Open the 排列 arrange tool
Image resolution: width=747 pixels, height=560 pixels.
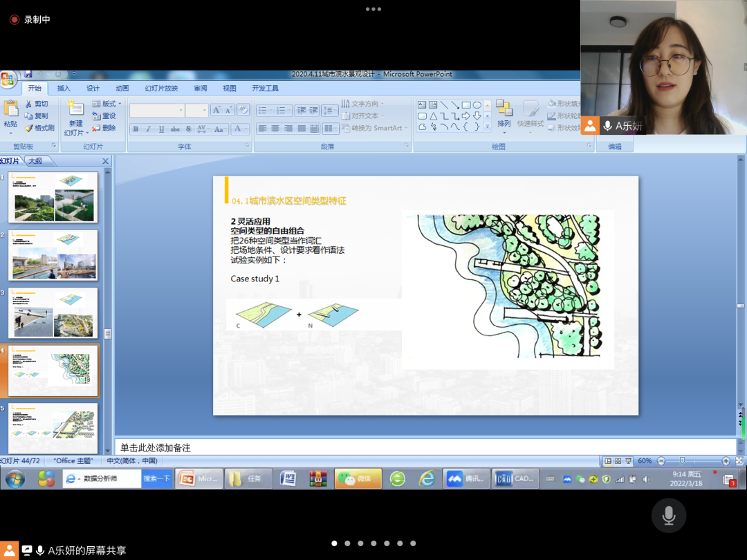point(504,114)
